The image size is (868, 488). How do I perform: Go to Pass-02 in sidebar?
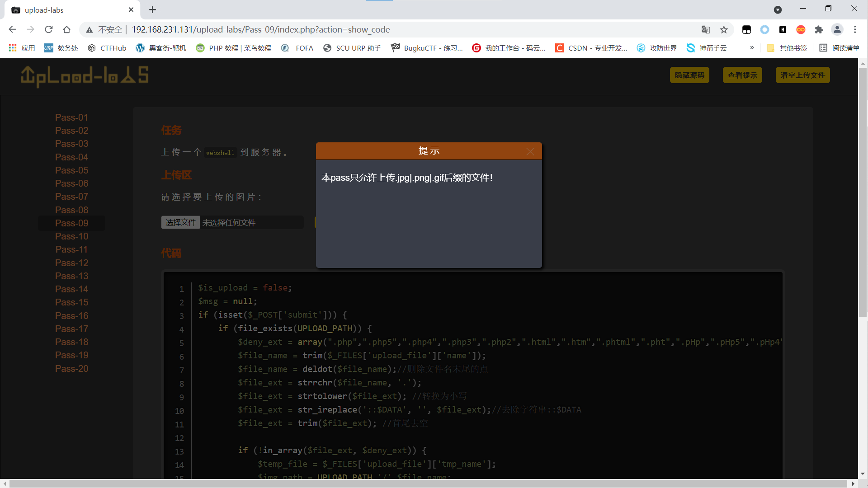tap(71, 131)
